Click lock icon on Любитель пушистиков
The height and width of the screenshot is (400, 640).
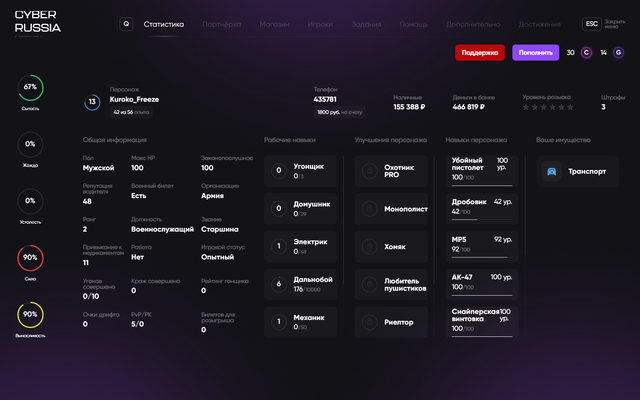[x=369, y=284]
